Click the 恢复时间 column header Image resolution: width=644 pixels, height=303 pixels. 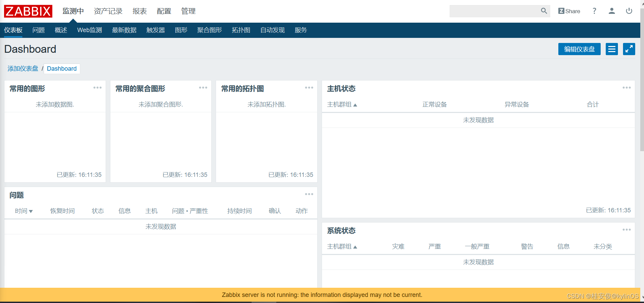62,211
